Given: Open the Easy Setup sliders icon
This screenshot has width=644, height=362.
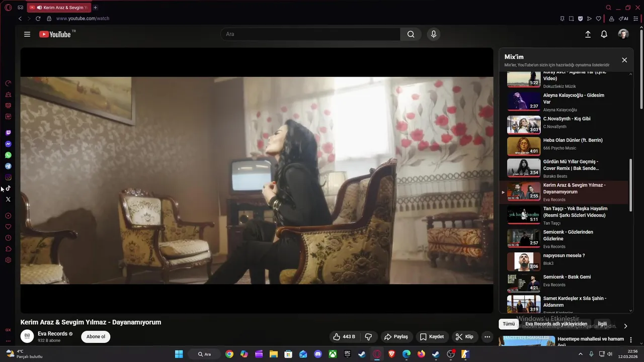Looking at the screenshot, I should tap(636, 19).
